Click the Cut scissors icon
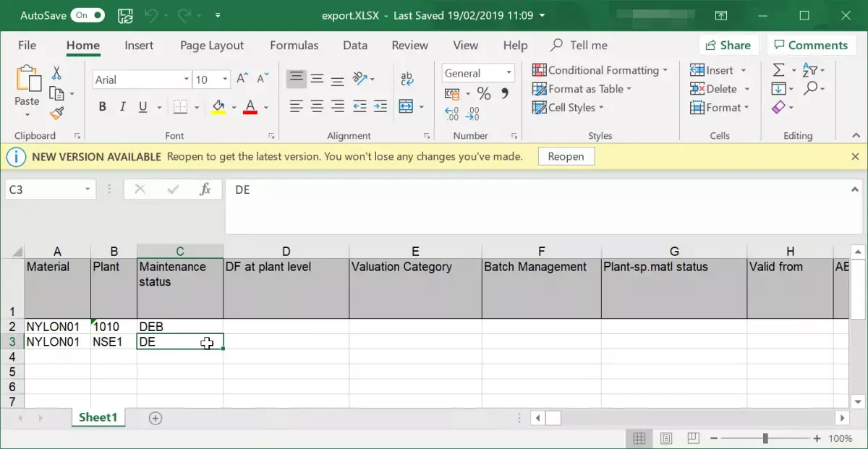The image size is (868, 449). [x=56, y=73]
